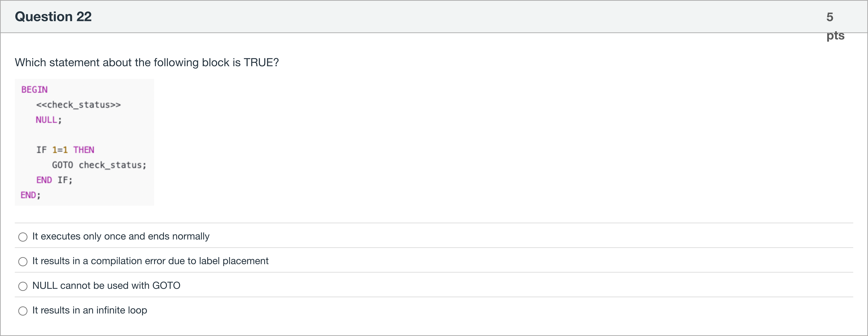This screenshot has width=868, height=336.
Task: Click the answer text "NULL cannot be used with GOTO"
Action: [x=106, y=285]
